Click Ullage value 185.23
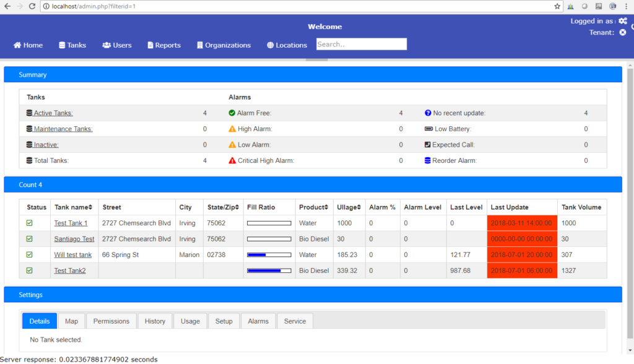Screen dimensions: 634x364 pyautogui.click(x=347, y=254)
